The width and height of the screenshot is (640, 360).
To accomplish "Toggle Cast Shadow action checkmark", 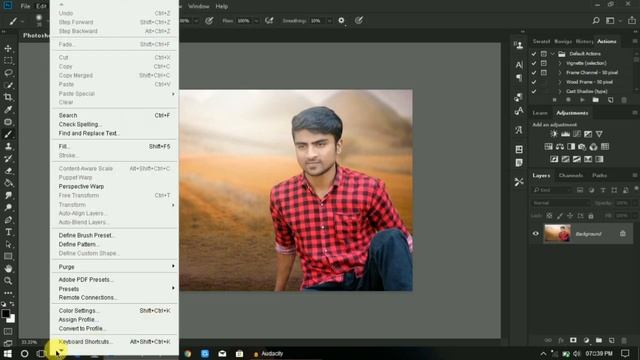I will click(534, 91).
